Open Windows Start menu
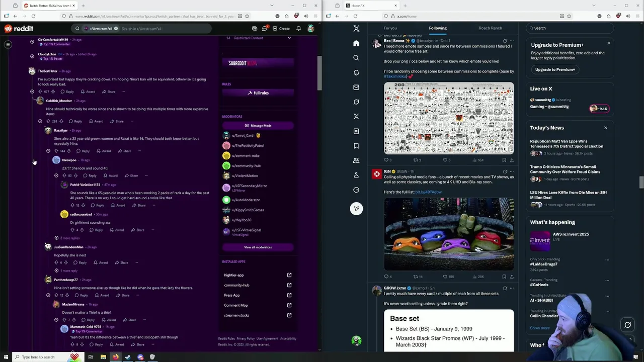Image resolution: width=644 pixels, height=362 pixels. [6, 357]
